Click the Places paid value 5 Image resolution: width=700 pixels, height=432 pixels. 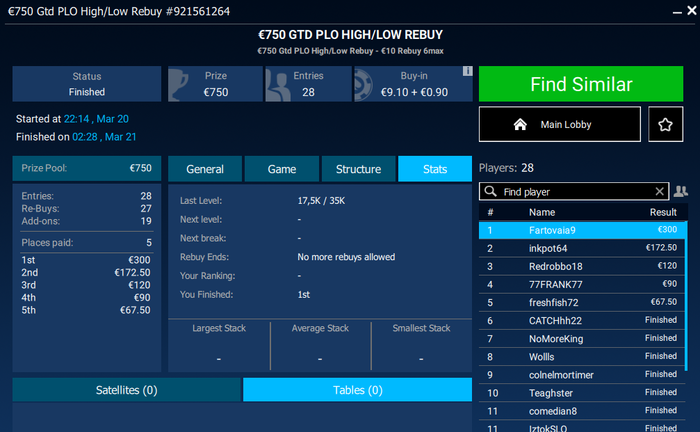149,242
